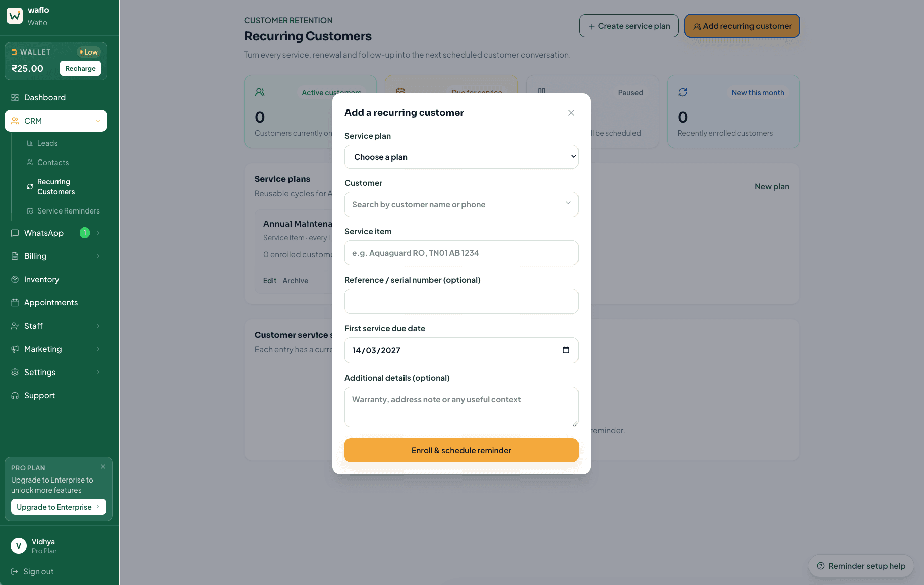The width and height of the screenshot is (924, 585).
Task: Click Create service plan button
Action: [x=629, y=26]
